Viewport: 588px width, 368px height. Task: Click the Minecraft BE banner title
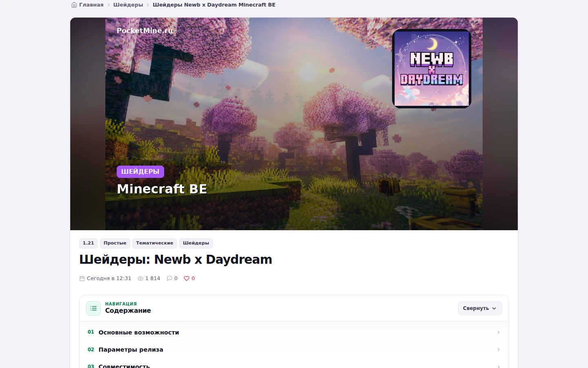(162, 189)
